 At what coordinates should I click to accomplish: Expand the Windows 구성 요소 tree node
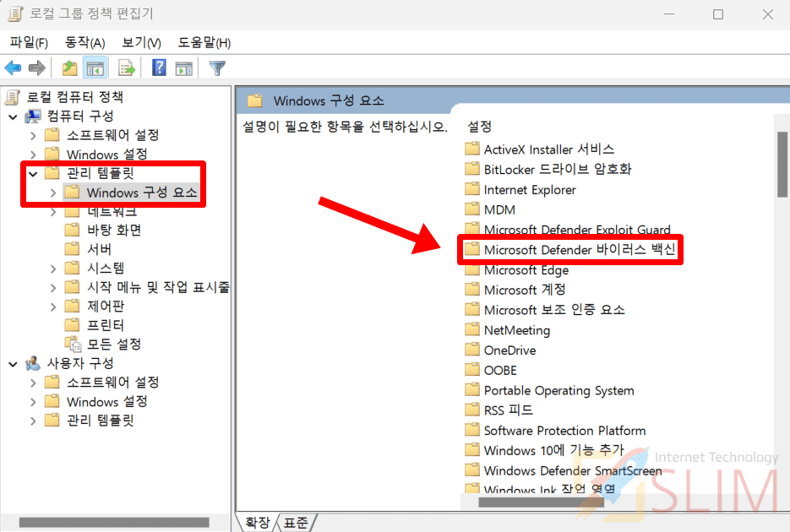pyautogui.click(x=53, y=193)
